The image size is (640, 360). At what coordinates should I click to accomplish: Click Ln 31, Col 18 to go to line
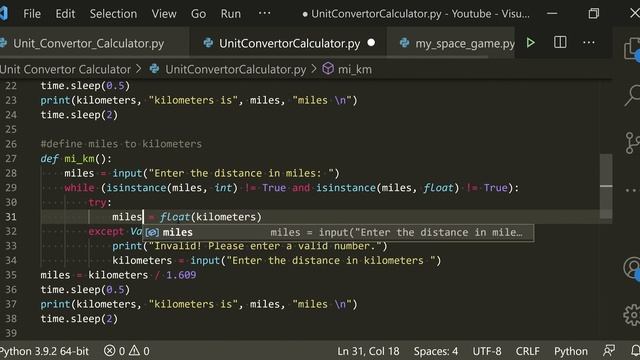368,351
